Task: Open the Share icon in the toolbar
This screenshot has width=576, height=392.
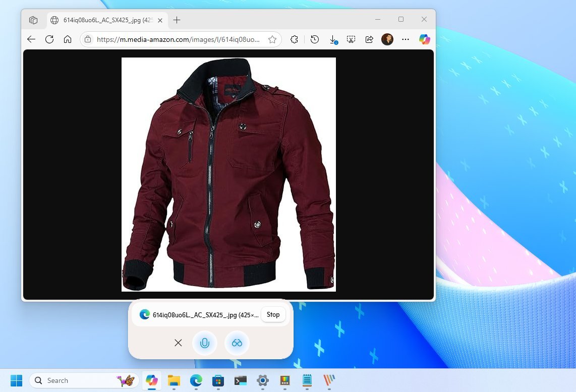Action: pyautogui.click(x=369, y=39)
